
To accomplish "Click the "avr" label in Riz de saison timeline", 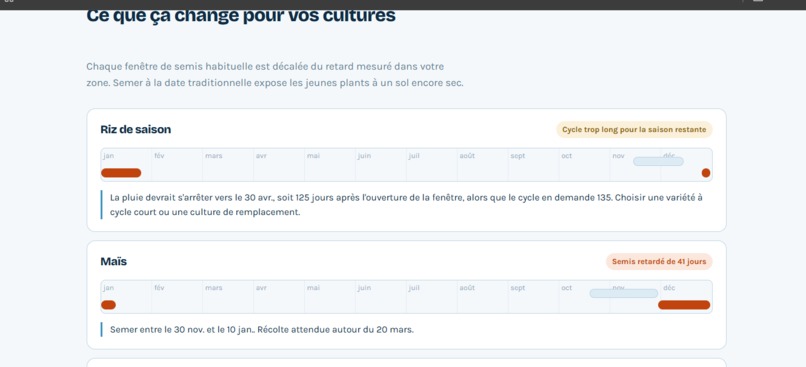I will click(261, 156).
